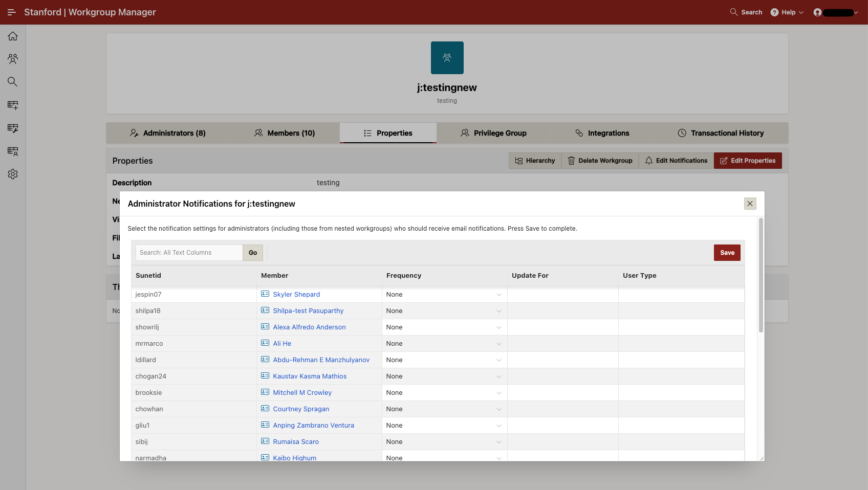
Task: Expand Frequency dropdown for jespin07
Action: point(444,295)
